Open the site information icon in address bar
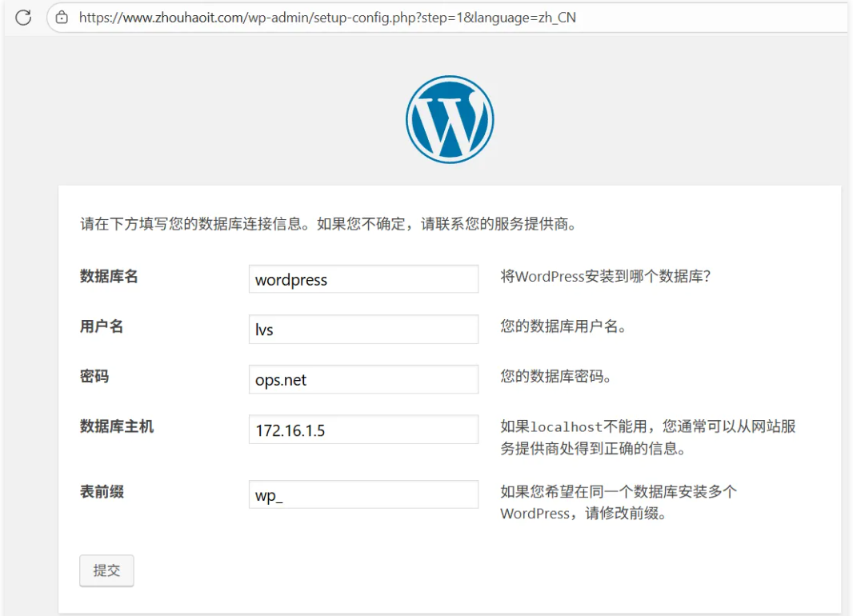The width and height of the screenshot is (853, 616). click(62, 18)
